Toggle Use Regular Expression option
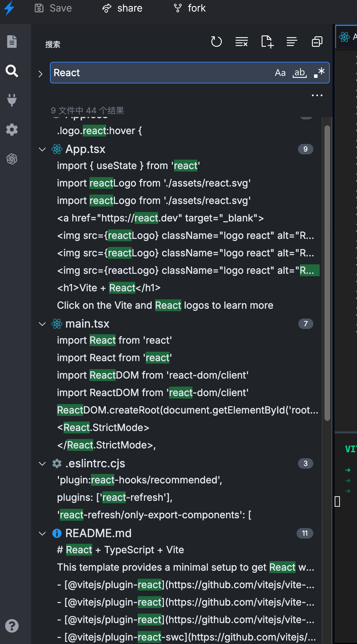 (x=319, y=73)
